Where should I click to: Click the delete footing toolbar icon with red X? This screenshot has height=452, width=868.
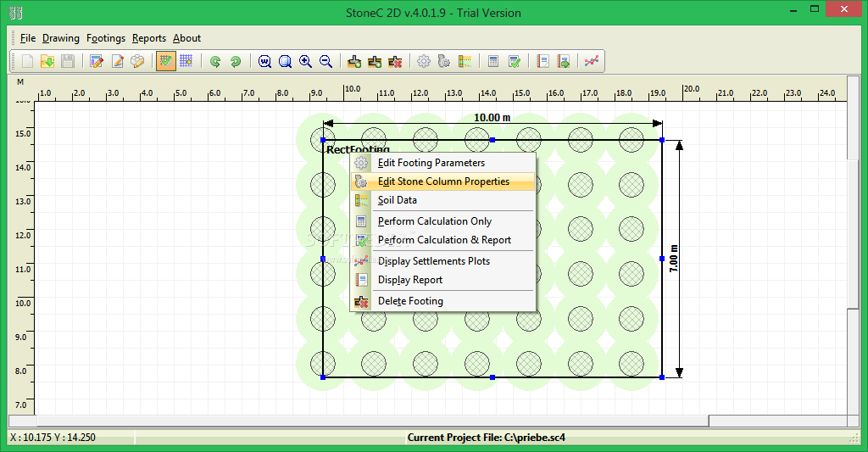point(395,61)
